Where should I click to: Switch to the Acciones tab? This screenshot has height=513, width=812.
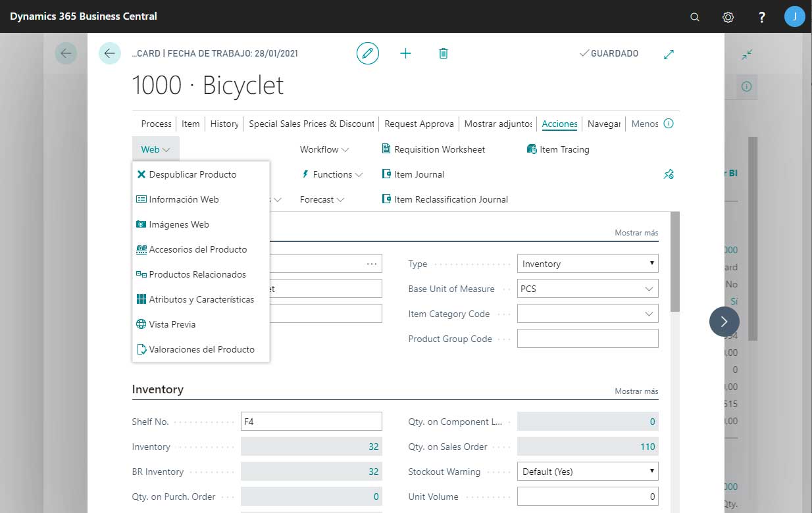coord(559,124)
